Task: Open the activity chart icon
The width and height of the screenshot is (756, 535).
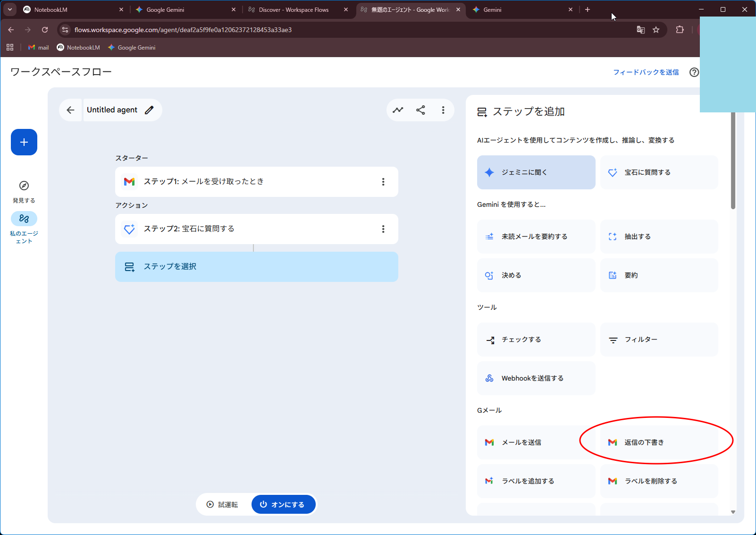Action: tap(398, 110)
